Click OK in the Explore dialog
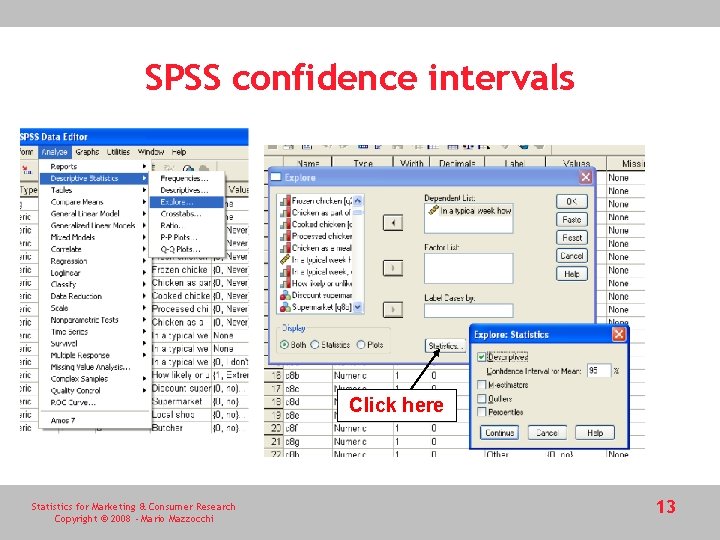720x540 pixels. tap(572, 202)
